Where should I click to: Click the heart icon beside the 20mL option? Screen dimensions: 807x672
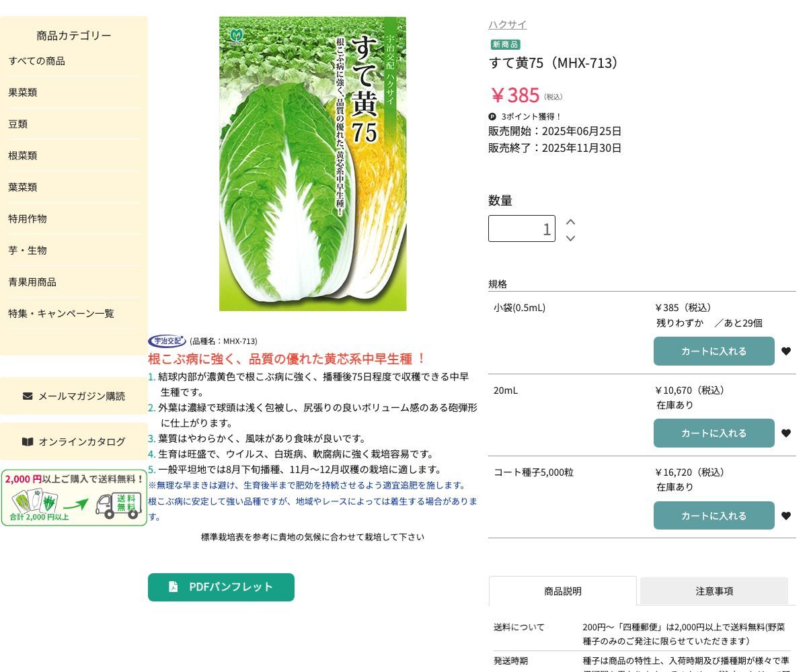(785, 433)
